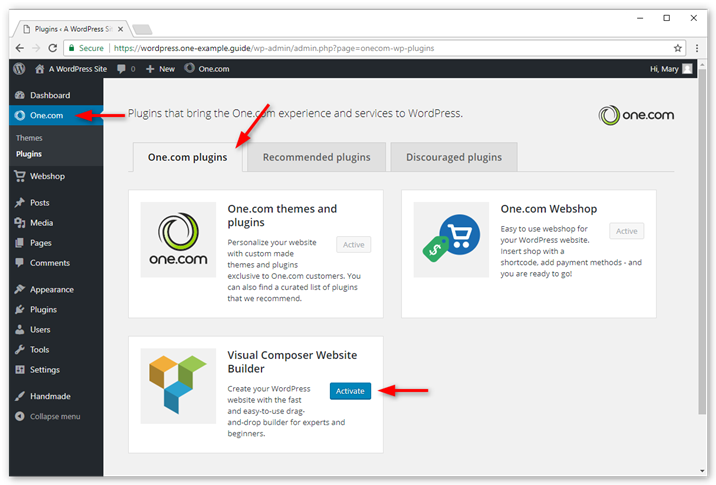This screenshot has height=485, width=716.
Task: Open comments bubble icon in admin bar
Action: point(121,69)
